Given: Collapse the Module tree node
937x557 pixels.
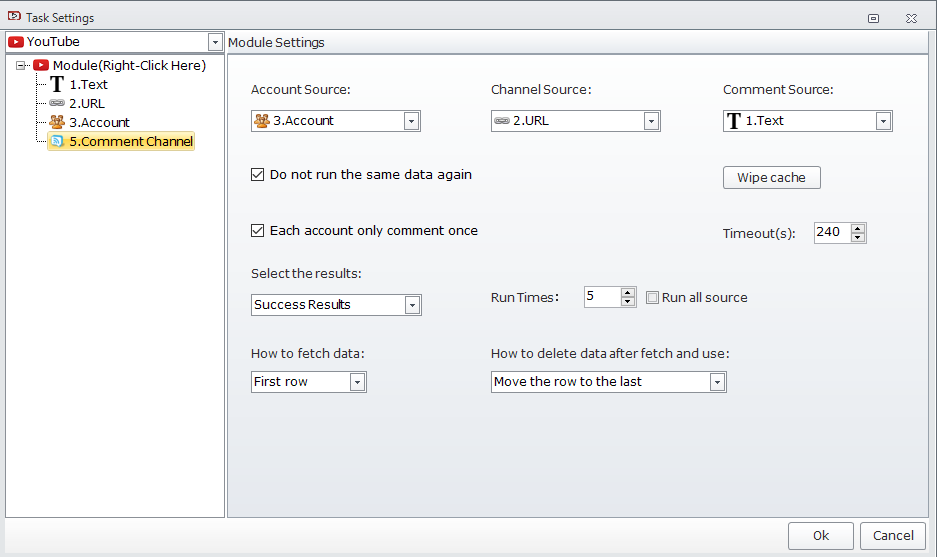Looking at the screenshot, I should tap(21, 66).
